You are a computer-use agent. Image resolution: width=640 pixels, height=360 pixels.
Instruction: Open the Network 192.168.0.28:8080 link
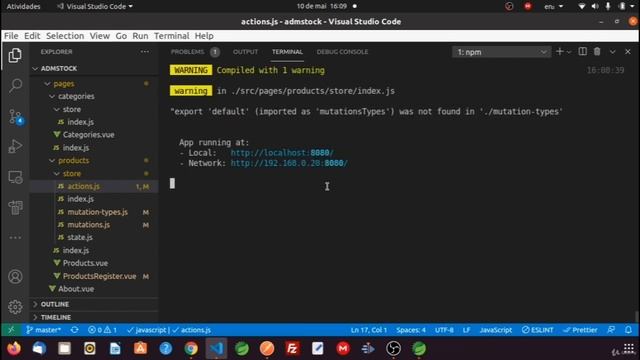coord(289,163)
